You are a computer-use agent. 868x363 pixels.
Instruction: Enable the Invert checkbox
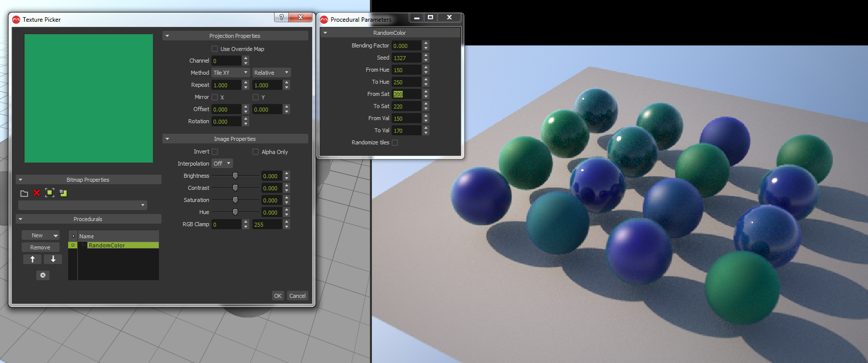click(x=214, y=151)
